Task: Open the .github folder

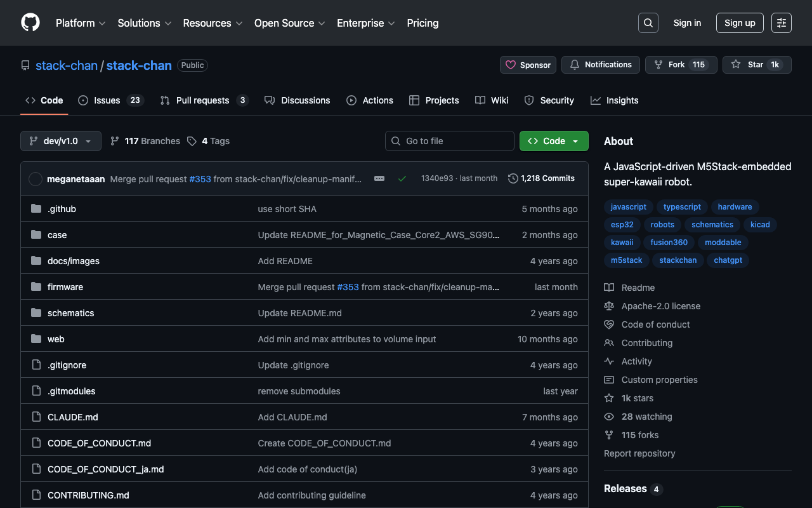Action: tap(62, 209)
